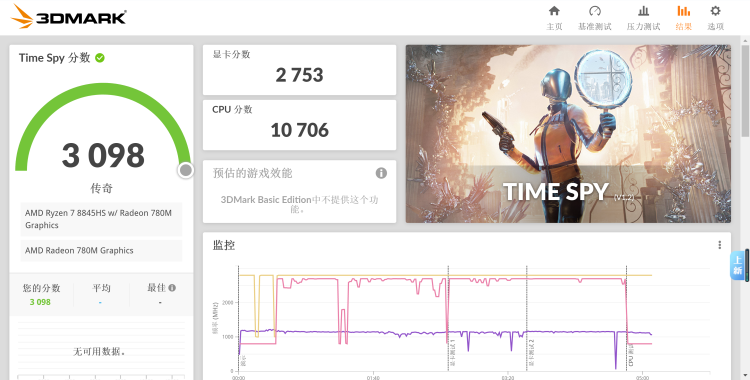This screenshot has width=750, height=380.
Task: Click 您的分数 3 098 value
Action: [40, 302]
